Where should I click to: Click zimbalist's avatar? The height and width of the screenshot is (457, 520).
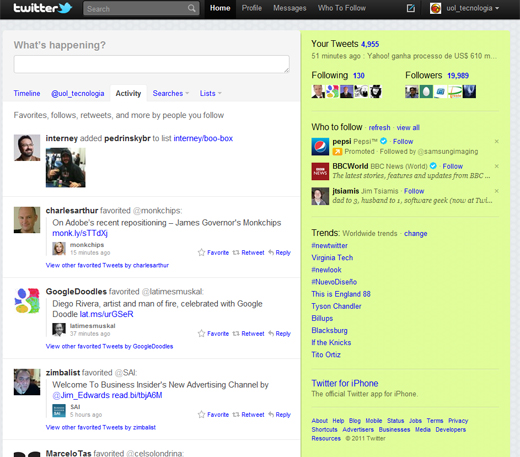[27, 382]
